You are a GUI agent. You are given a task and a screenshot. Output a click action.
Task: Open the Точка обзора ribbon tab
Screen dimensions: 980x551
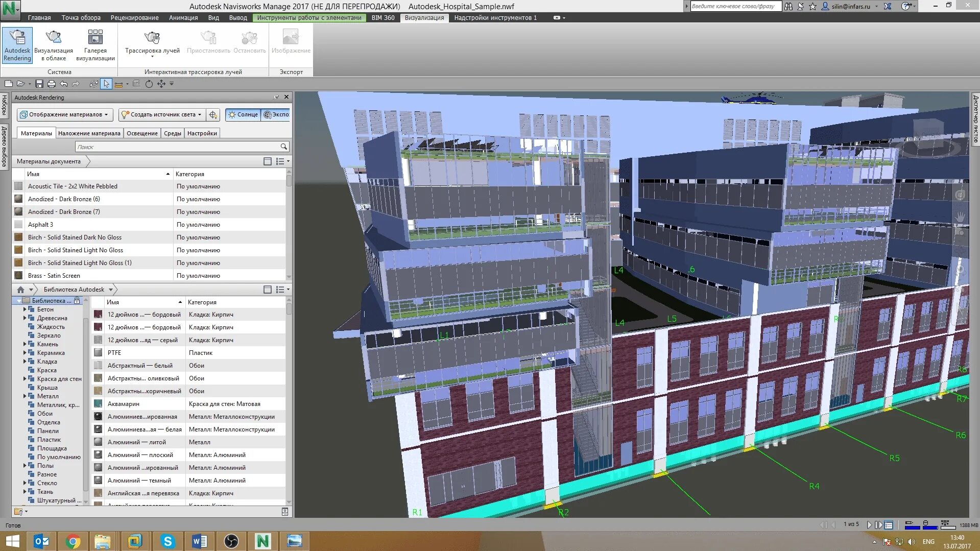pyautogui.click(x=81, y=17)
